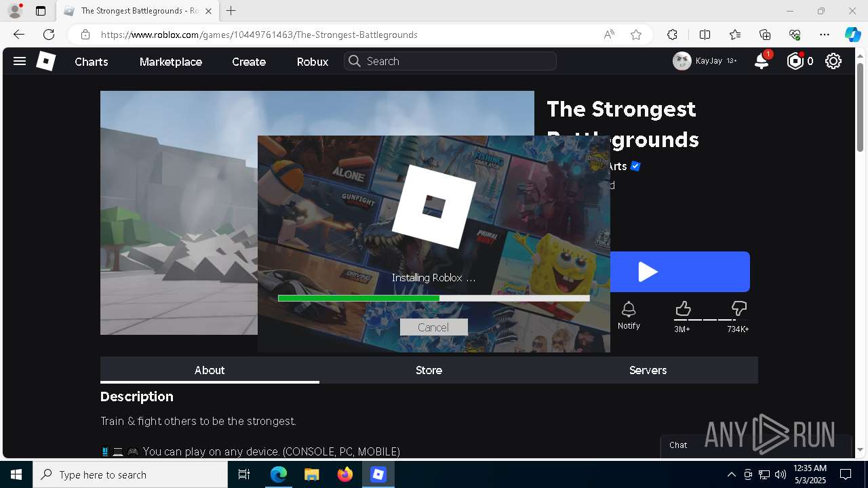This screenshot has height=488, width=868.
Task: Open the notifications bell in Roblox header
Action: click(x=762, y=61)
